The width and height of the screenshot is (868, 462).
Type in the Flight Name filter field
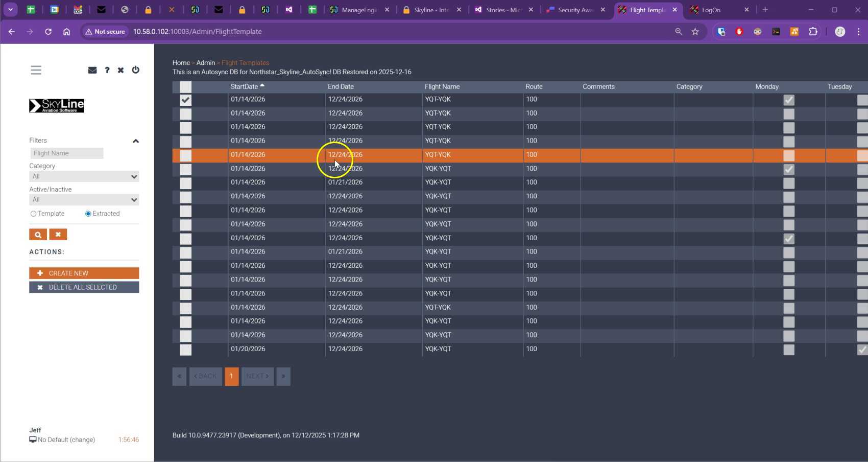tap(66, 153)
